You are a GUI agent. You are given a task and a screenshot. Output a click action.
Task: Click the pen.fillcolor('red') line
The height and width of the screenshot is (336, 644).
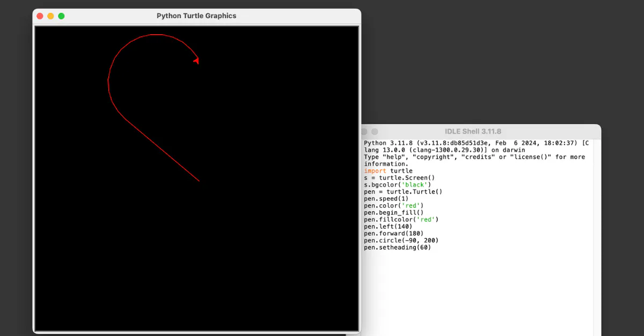(x=400, y=220)
